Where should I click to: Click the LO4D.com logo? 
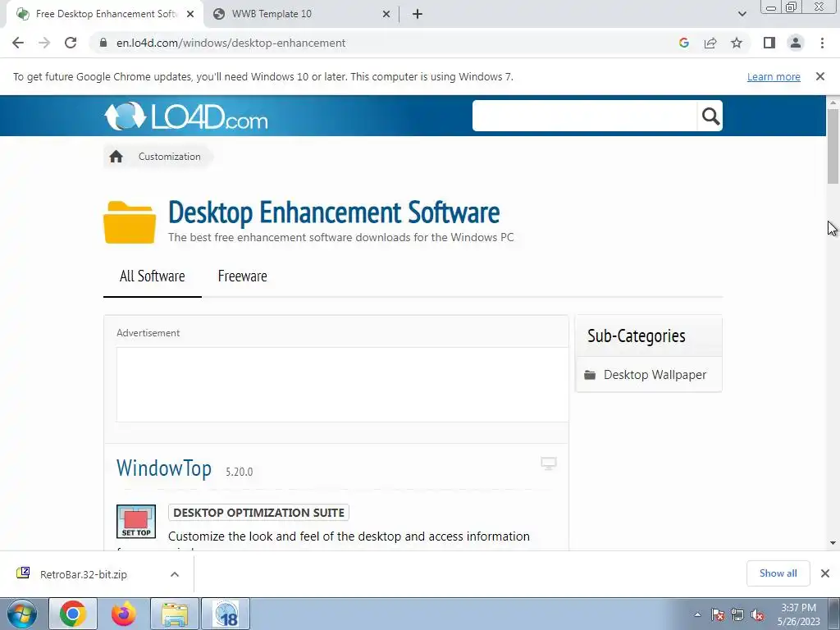coord(186,116)
